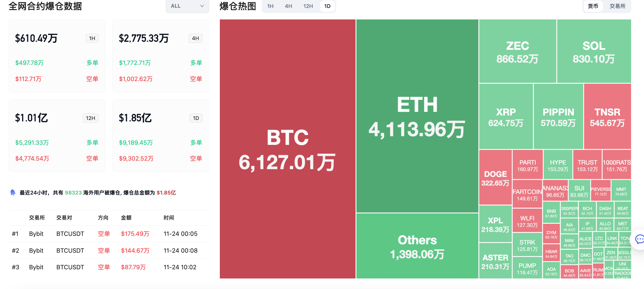Switch heatmap view to 交易所

(617, 6)
